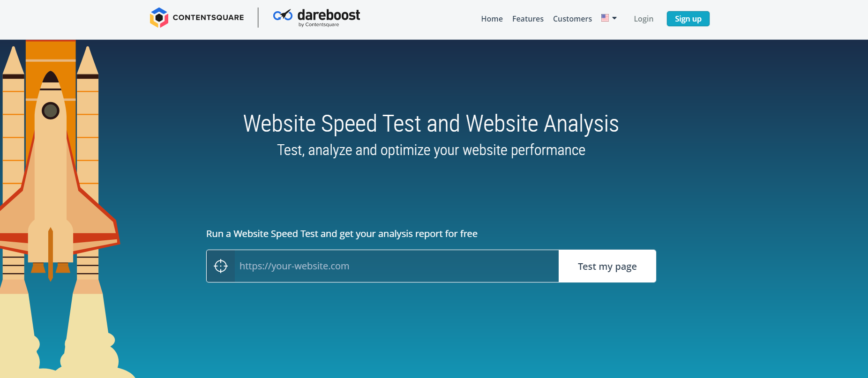868x378 pixels.
Task: Open the Login link
Action: pos(643,19)
